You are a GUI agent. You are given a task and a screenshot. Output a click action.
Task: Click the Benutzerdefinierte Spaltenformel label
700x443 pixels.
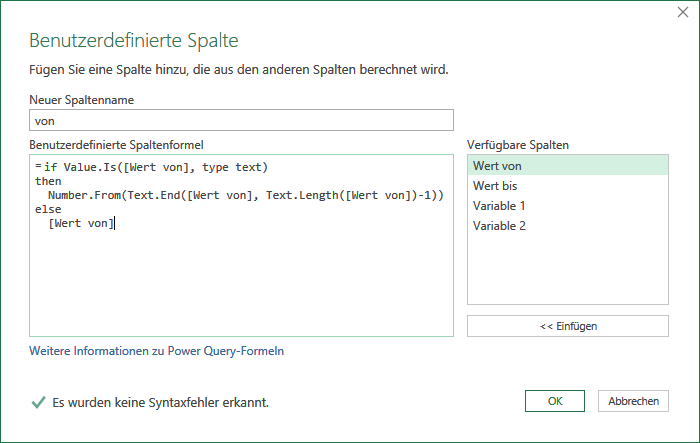click(116, 145)
